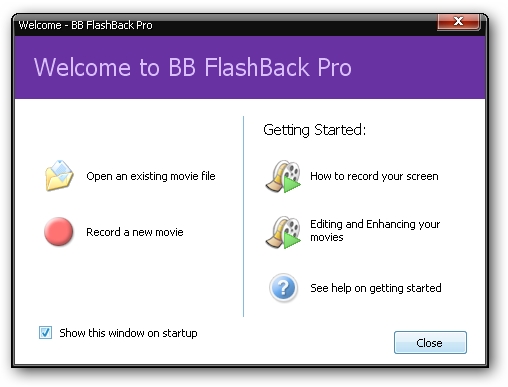Click film reel icon beside Editing and Enhancing
Viewport: 508px width, 387px height.
(x=283, y=232)
